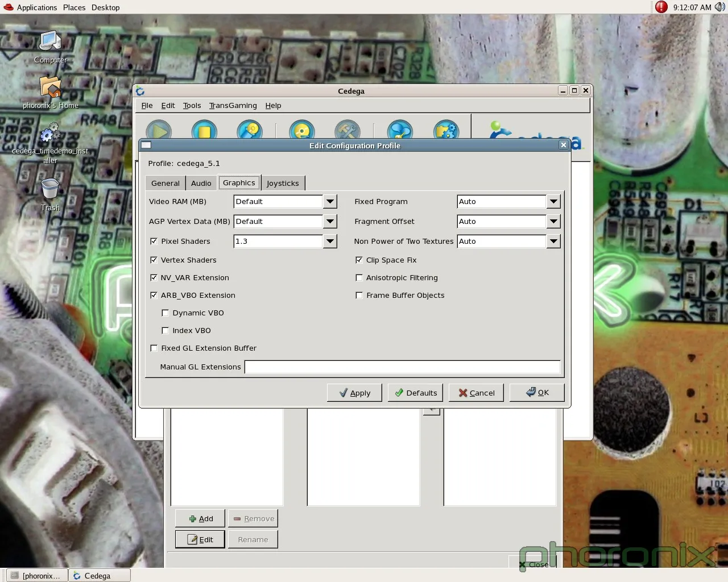
Task: Click the yellow Stop toolbar icon in Cedega
Action: (204, 129)
